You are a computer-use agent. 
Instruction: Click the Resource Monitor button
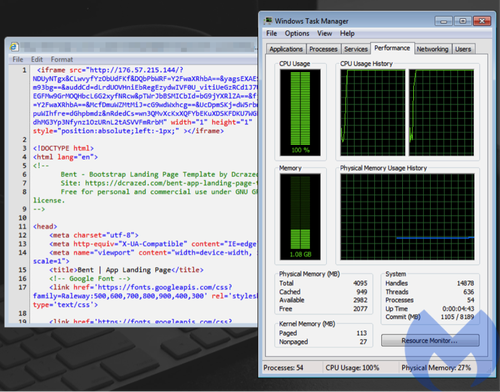430,340
